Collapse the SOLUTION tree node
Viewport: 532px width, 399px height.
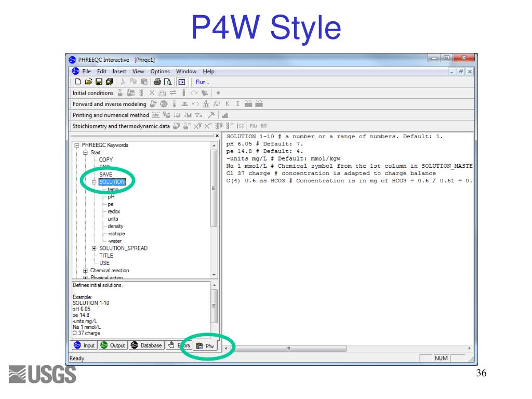point(94,182)
